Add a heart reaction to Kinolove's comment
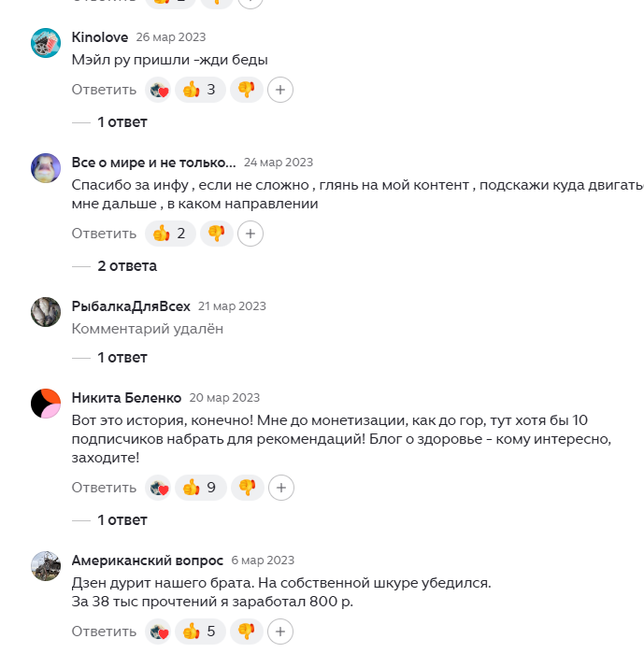 (158, 90)
